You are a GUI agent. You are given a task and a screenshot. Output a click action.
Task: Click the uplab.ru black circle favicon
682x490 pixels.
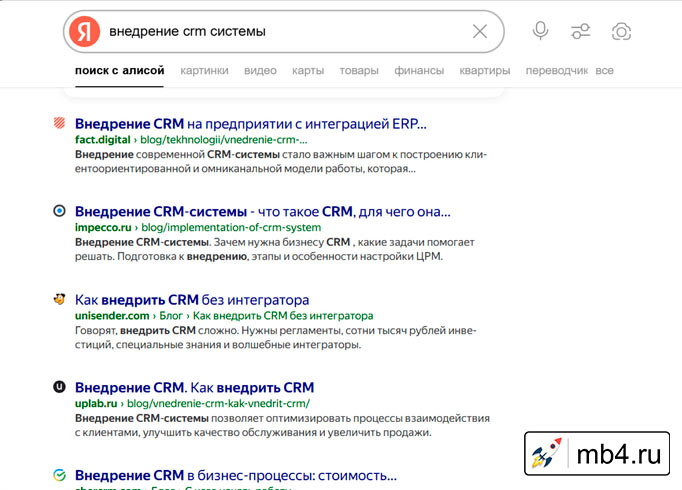pos(60,387)
